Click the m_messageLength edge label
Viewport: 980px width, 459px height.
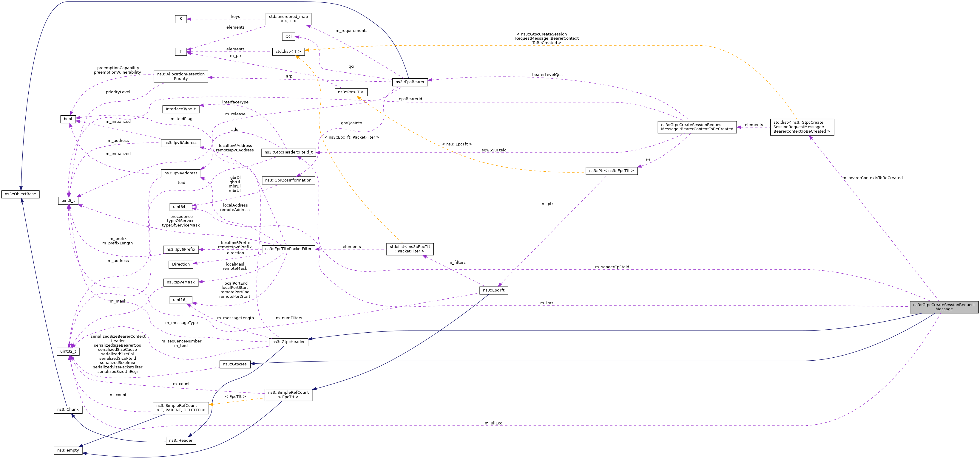[235, 318]
